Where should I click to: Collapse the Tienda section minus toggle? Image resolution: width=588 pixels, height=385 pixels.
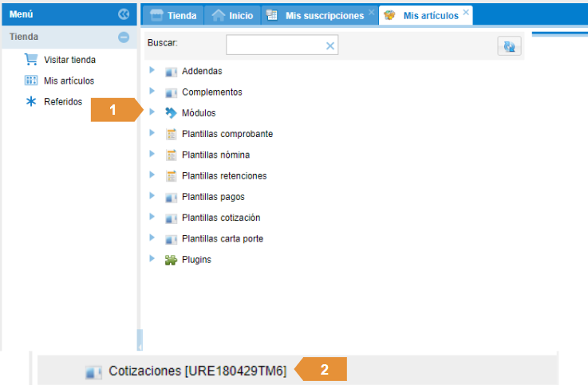tap(124, 37)
